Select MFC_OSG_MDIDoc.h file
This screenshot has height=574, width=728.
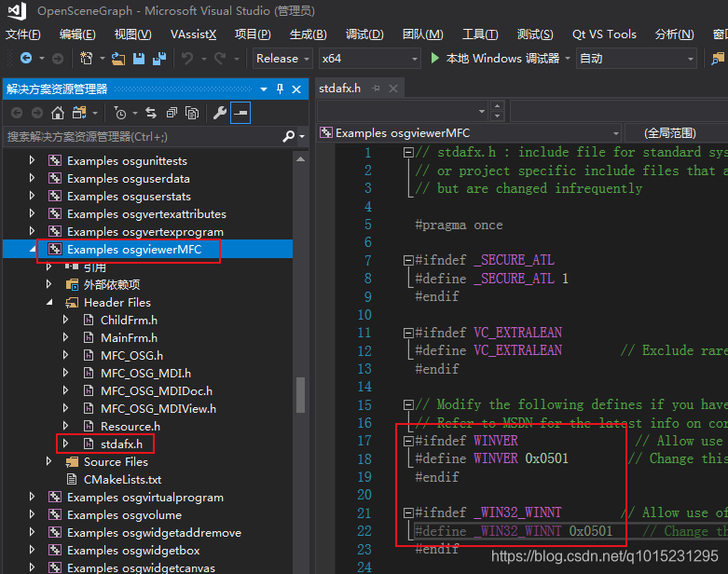157,391
